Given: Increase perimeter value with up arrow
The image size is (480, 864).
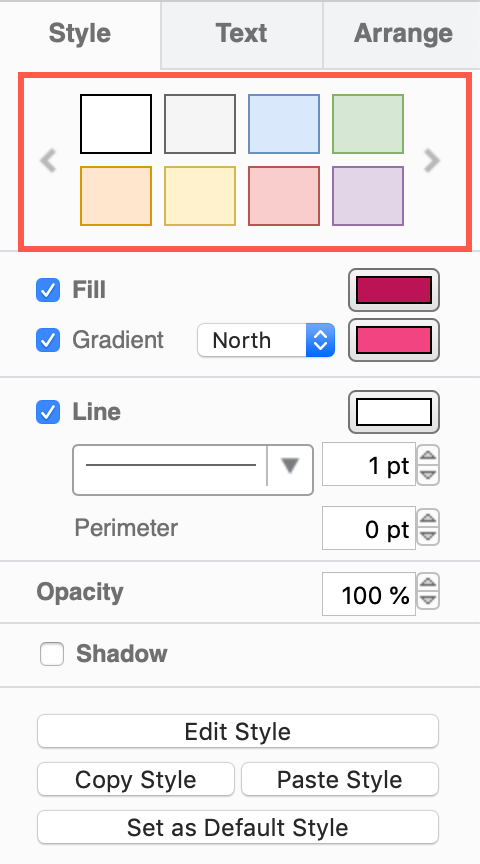Looking at the screenshot, I should [429, 519].
